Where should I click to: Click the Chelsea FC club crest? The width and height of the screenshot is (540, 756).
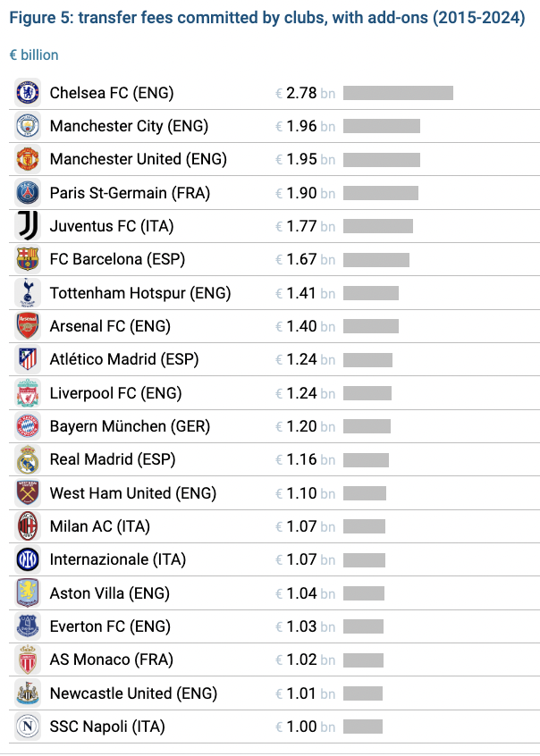pyautogui.click(x=28, y=93)
